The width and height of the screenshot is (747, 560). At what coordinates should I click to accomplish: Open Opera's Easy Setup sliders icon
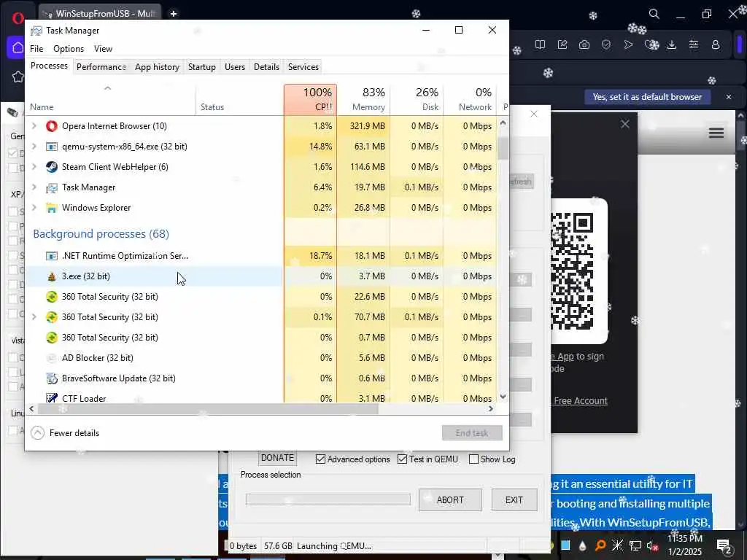(x=694, y=44)
